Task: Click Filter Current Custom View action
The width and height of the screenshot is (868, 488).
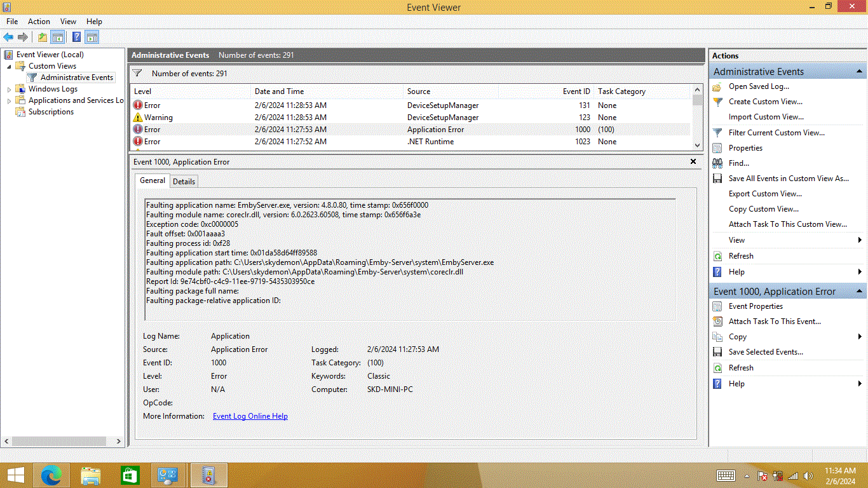Action: pos(776,133)
